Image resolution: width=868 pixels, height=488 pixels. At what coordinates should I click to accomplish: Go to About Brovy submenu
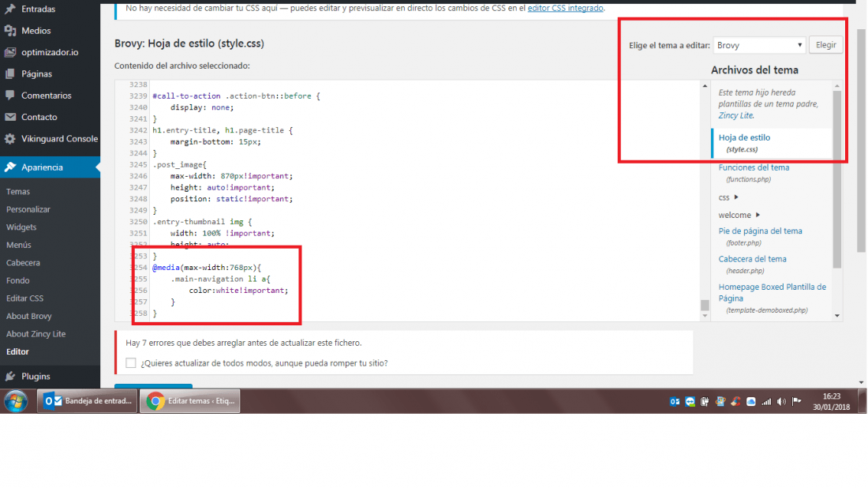28,316
